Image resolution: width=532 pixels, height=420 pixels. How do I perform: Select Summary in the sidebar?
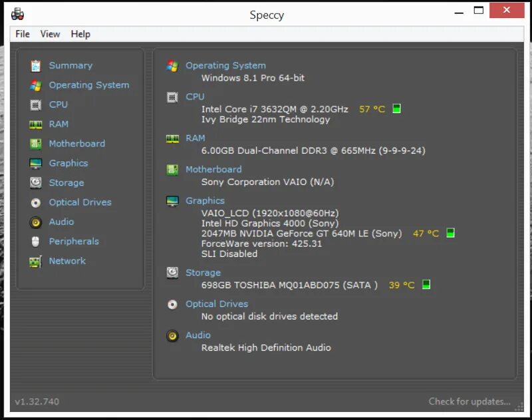pyautogui.click(x=70, y=65)
